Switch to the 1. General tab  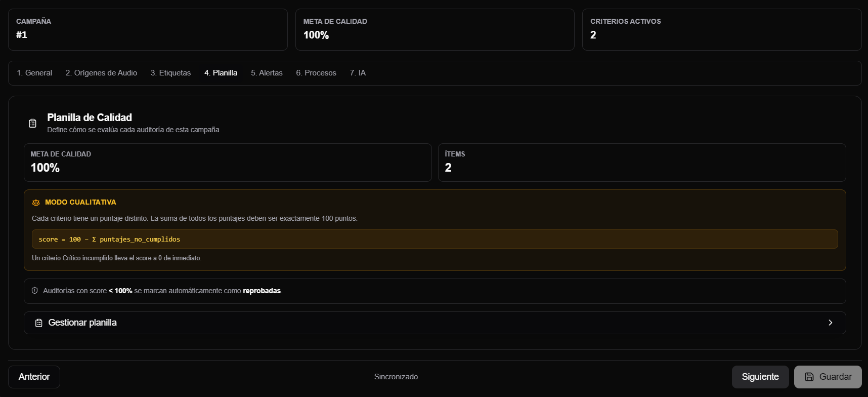(34, 73)
